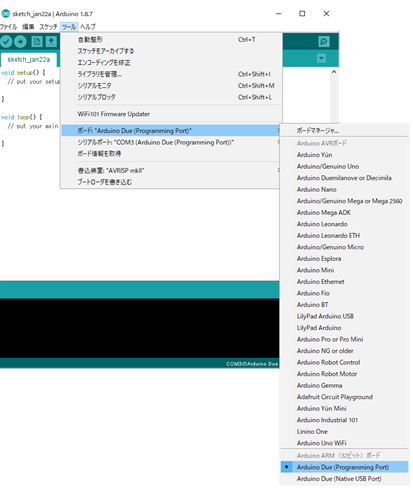Select Arduino Due (Native USB Port) board
This screenshot has height=488, width=413.
click(344, 479)
